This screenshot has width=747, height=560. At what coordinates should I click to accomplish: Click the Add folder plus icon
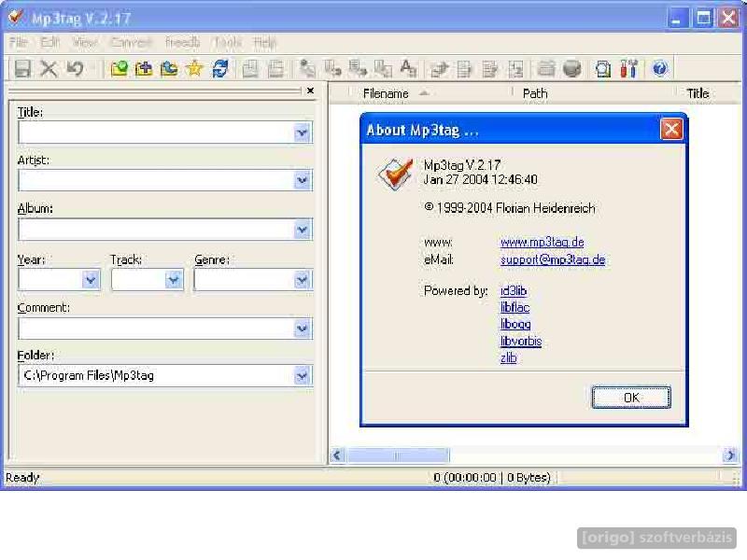coord(144,68)
